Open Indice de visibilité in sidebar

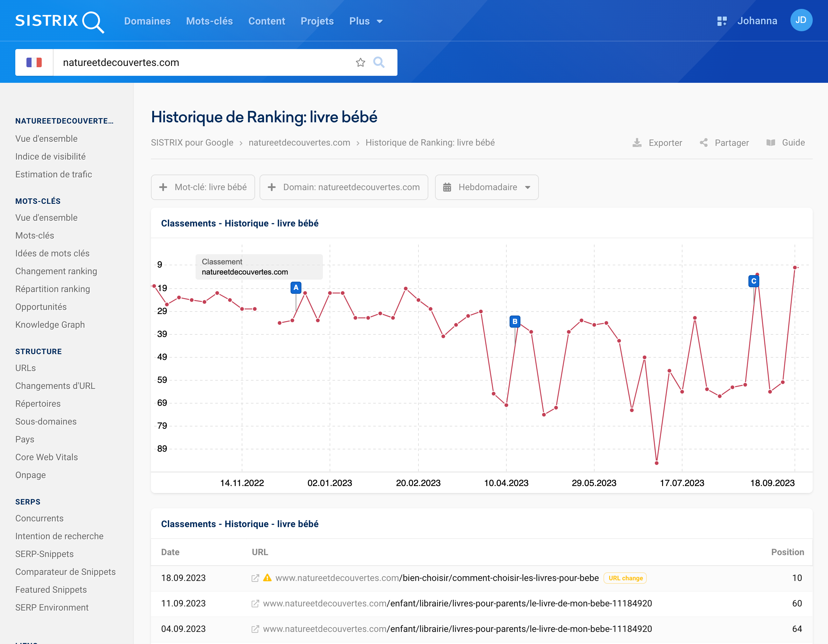(x=50, y=157)
